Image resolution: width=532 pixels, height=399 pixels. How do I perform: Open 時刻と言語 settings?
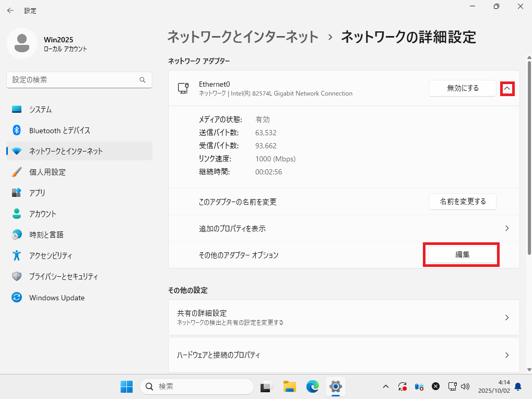pos(46,235)
